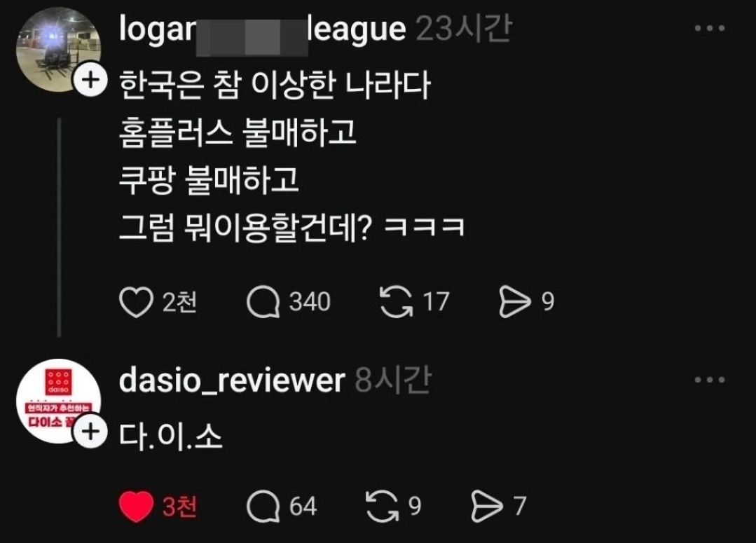Open dasio_reviewer profile by username
The width and height of the screenshot is (756, 543).
[232, 380]
